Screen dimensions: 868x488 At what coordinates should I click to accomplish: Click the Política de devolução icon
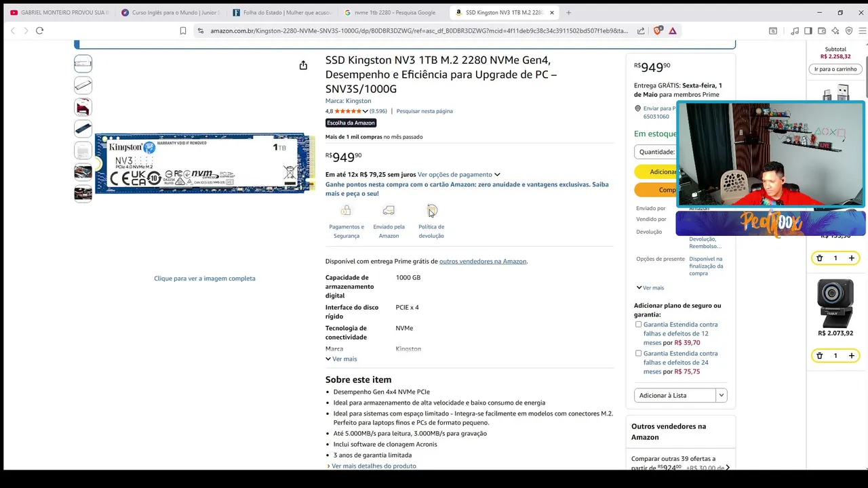coord(432,210)
